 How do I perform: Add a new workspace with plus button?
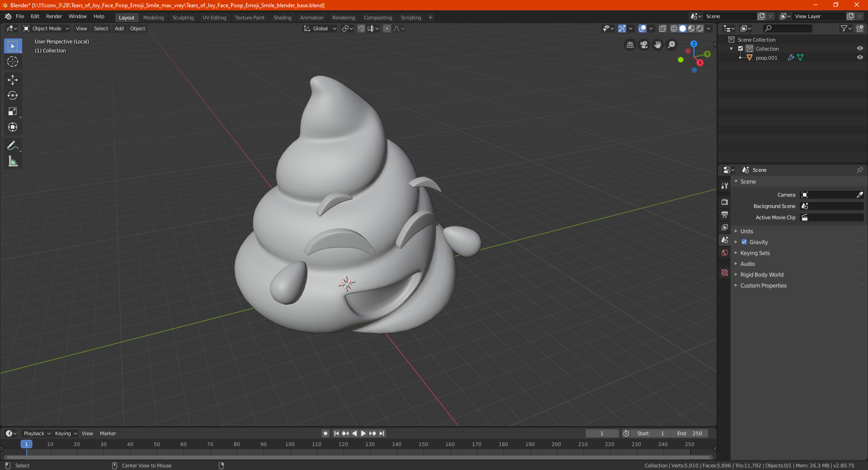tap(430, 18)
